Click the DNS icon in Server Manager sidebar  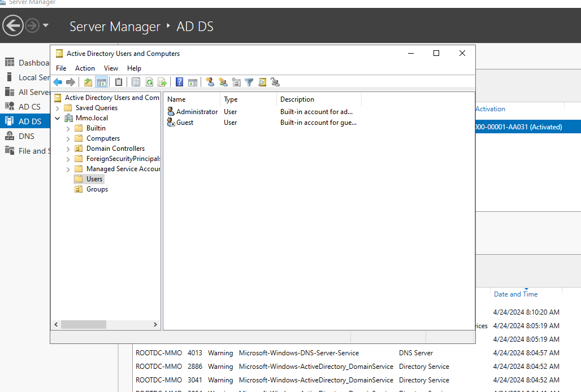point(10,136)
